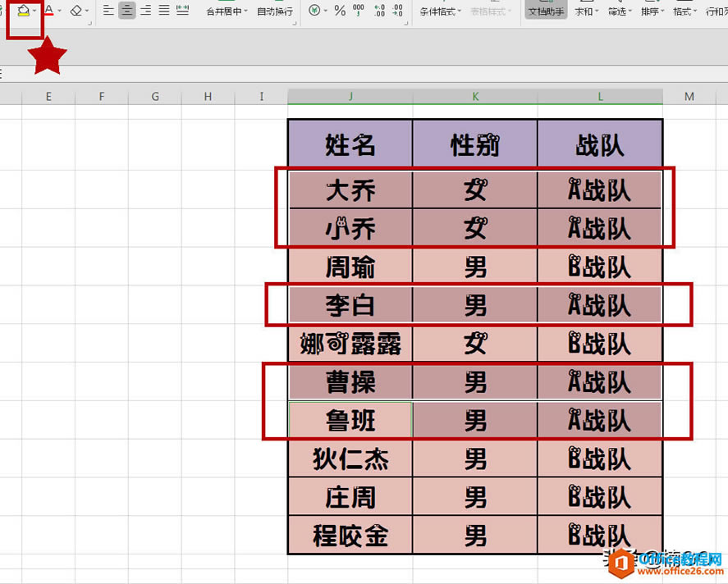Select the cell containing 鲁班
Image resolution: width=728 pixels, height=584 pixels.
350,420
